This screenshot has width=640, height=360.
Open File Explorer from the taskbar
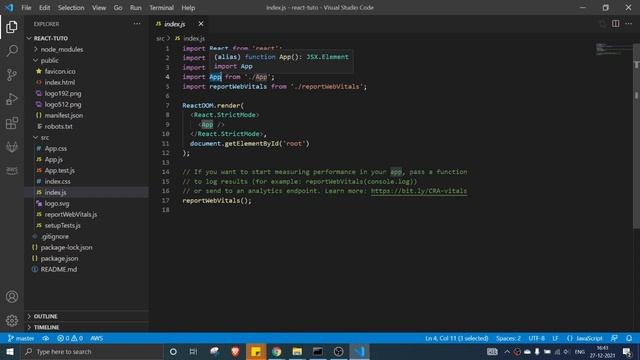(297, 351)
